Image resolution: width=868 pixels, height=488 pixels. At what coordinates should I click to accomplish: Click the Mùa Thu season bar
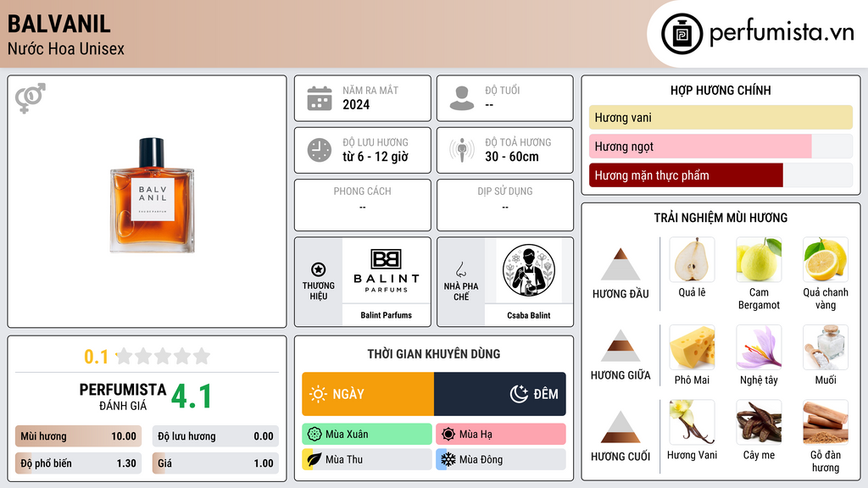click(x=367, y=459)
